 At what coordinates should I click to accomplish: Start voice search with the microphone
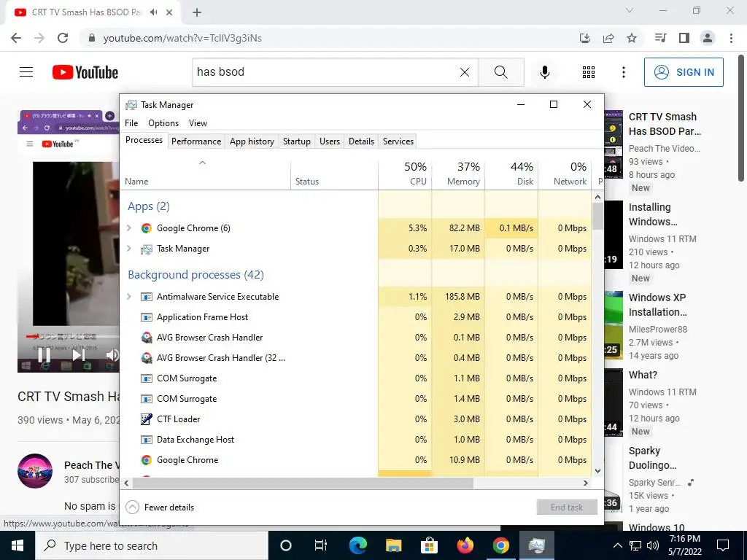click(x=545, y=72)
